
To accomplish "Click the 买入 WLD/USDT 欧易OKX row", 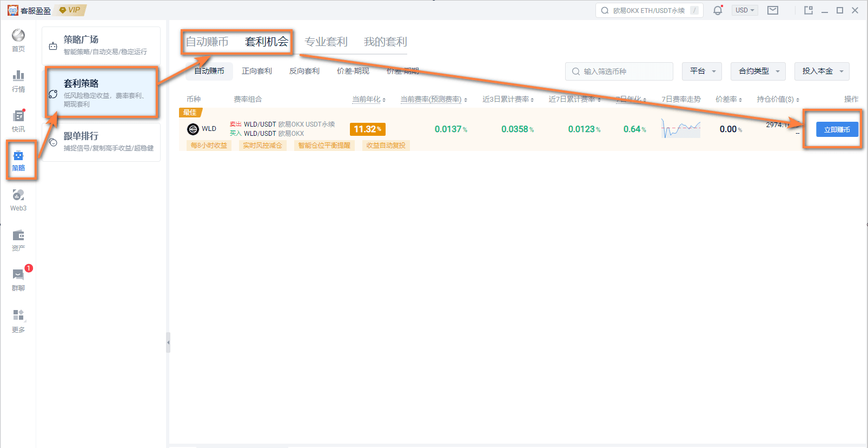I will (267, 133).
